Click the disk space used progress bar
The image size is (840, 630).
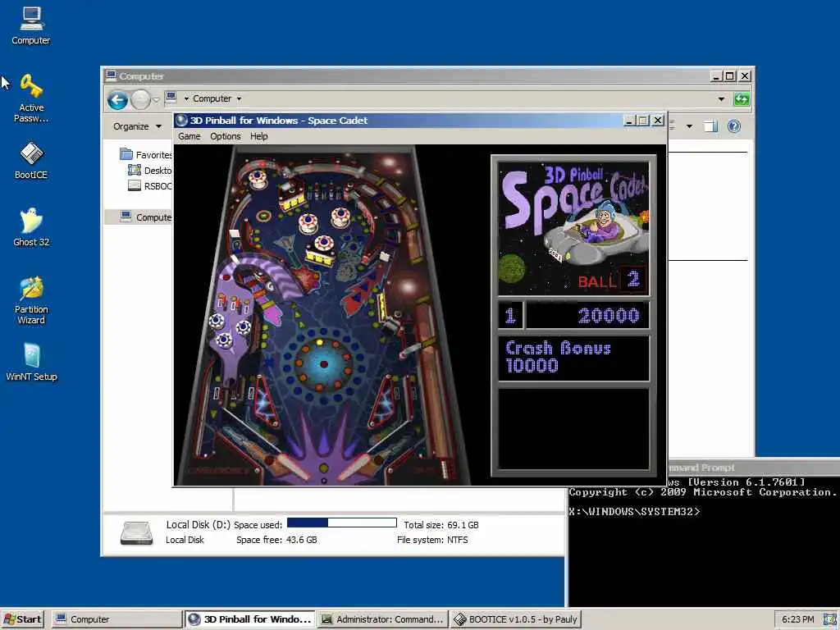[342, 523]
